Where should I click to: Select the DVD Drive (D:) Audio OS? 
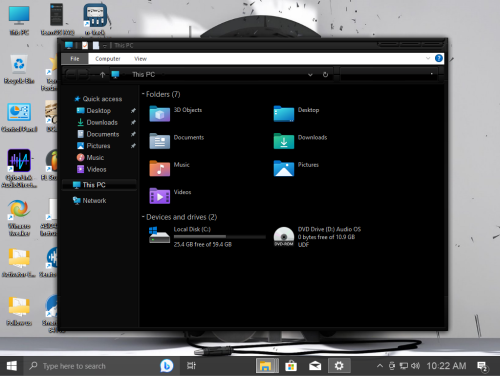click(x=284, y=236)
